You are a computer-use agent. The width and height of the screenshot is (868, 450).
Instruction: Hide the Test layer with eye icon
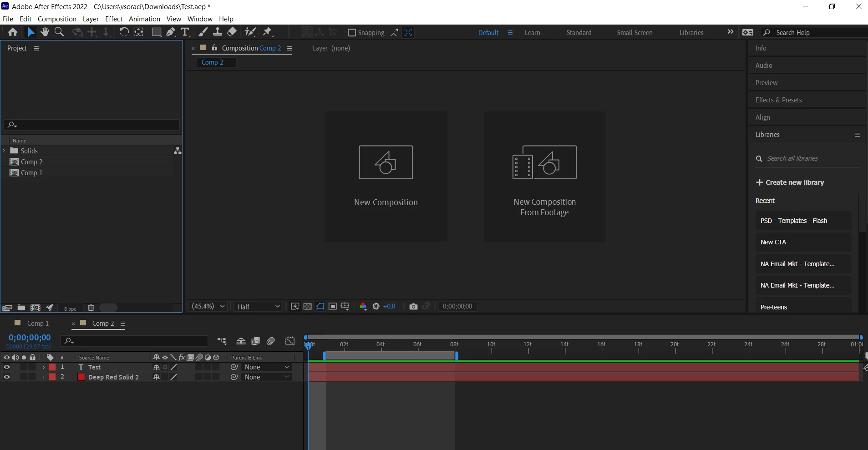pos(7,367)
